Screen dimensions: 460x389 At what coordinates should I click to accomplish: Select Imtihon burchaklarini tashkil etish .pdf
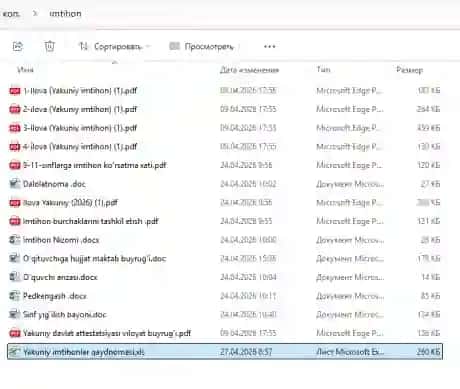[x=90, y=221]
